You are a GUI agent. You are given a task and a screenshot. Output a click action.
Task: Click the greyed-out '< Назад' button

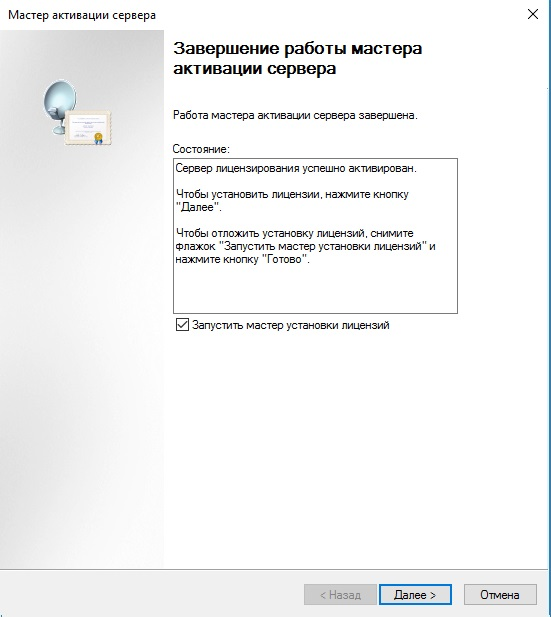340,595
